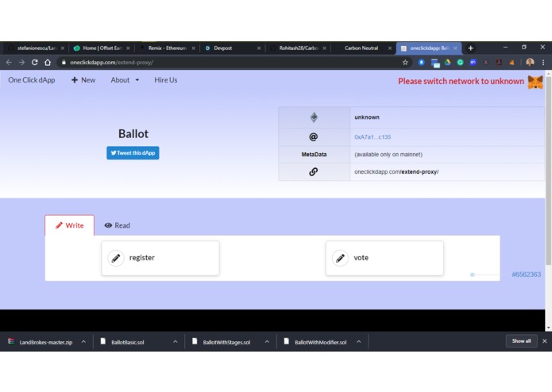
Task: Go back with the browser back arrow
Action: (x=9, y=62)
